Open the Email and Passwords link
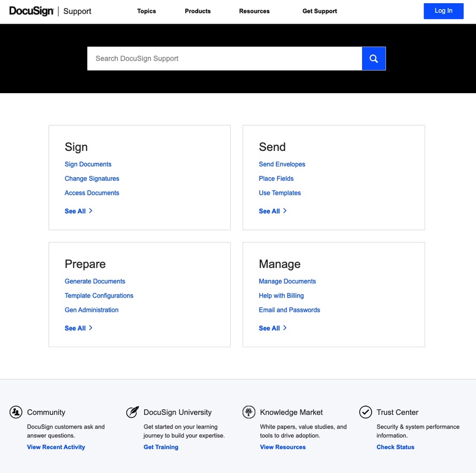This screenshot has height=473, width=476. point(290,310)
